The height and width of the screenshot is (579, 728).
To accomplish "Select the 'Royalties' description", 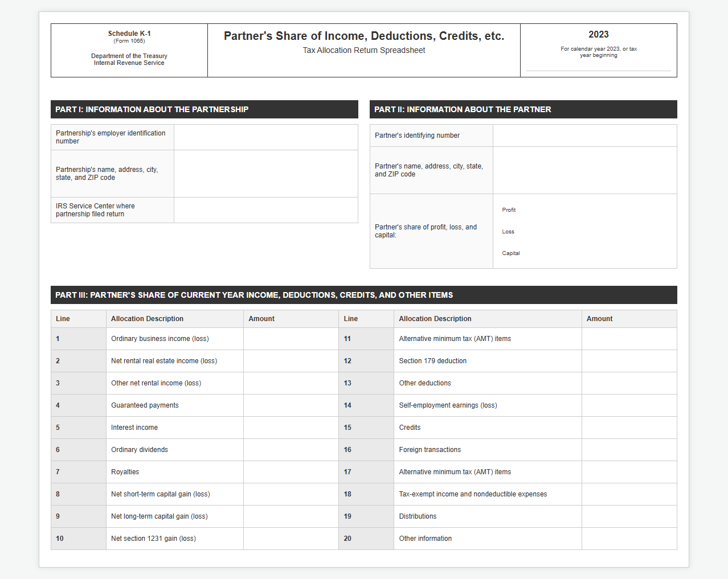I will [125, 472].
